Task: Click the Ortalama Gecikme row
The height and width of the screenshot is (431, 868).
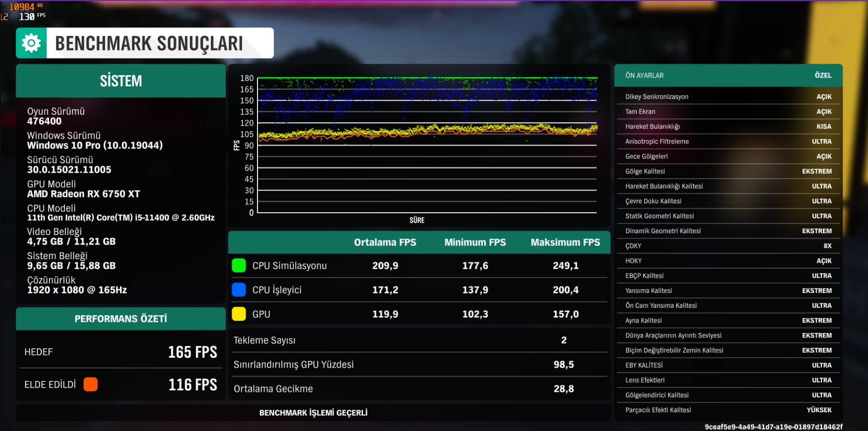Action: (419, 388)
